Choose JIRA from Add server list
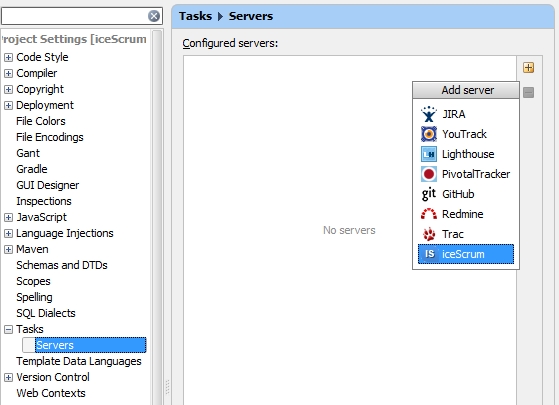The width and height of the screenshot is (559, 405). 466,114
